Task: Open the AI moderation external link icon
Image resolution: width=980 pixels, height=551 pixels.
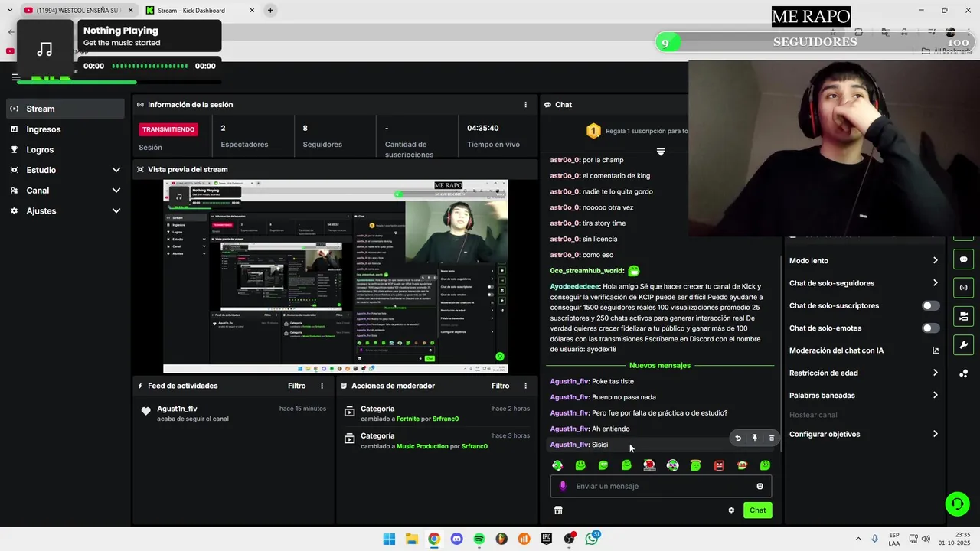Action: click(x=936, y=350)
